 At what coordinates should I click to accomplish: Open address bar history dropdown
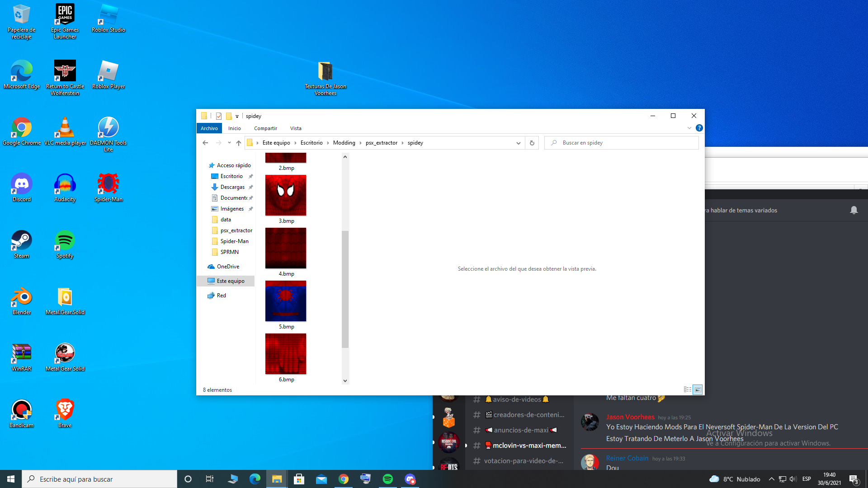pos(518,143)
